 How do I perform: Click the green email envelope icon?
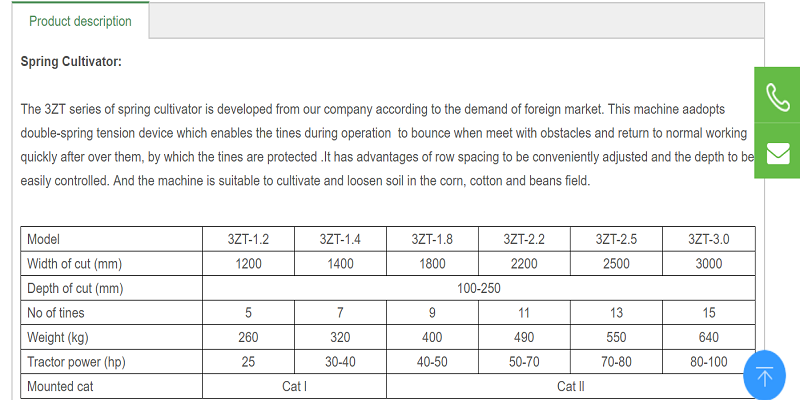[x=777, y=151]
